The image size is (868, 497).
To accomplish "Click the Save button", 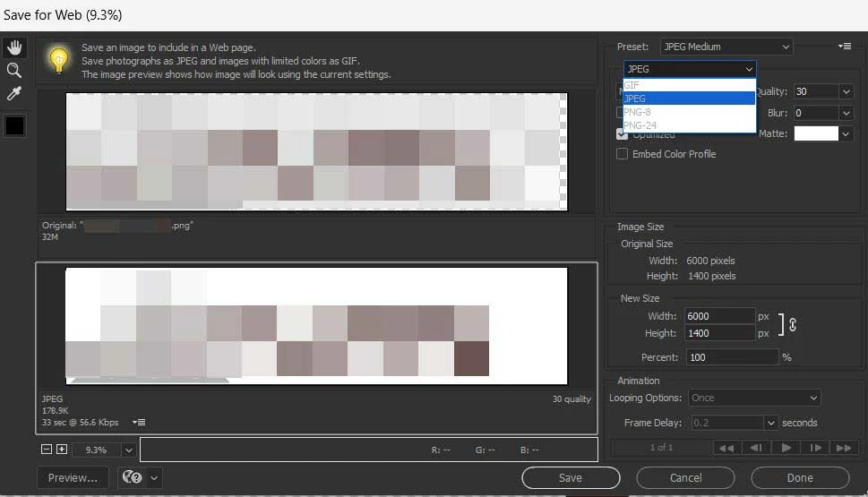I will [x=571, y=477].
